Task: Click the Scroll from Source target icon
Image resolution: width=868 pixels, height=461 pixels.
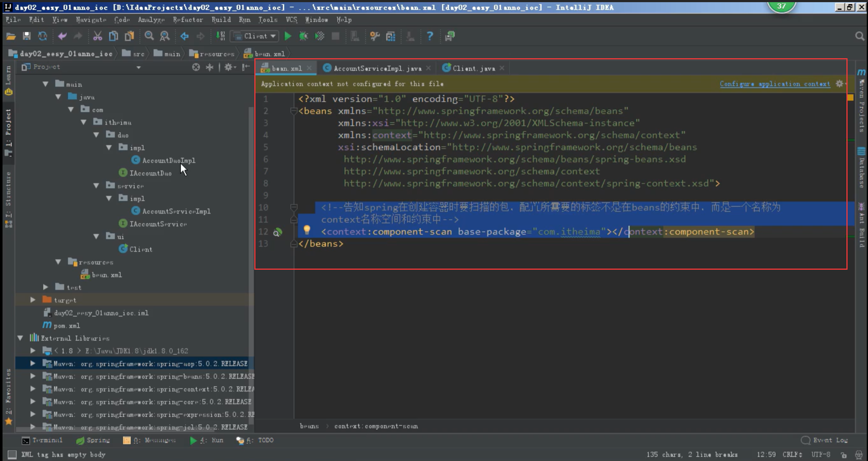Action: coord(196,67)
